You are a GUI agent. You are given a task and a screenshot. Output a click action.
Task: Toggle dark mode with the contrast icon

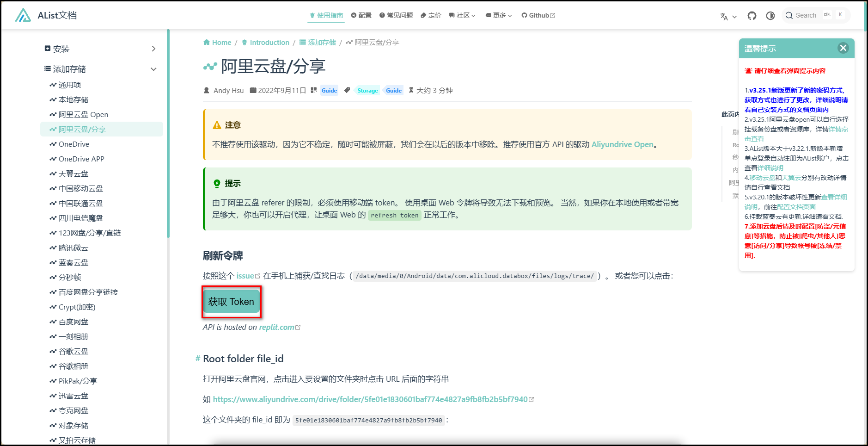point(770,15)
